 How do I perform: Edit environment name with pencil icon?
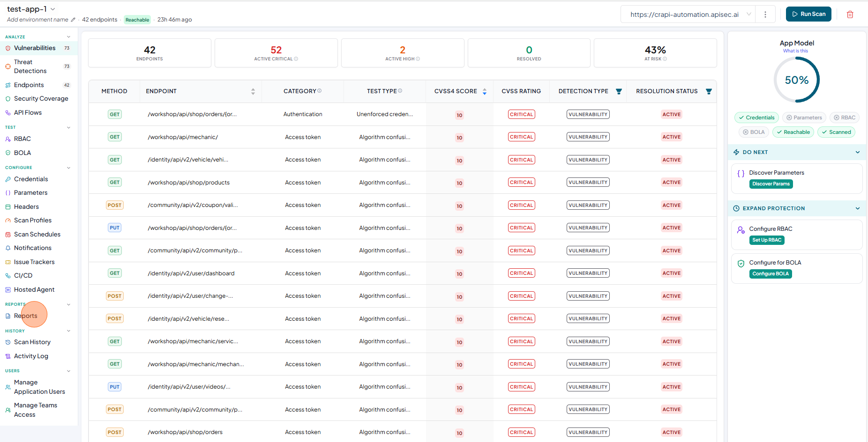73,20
